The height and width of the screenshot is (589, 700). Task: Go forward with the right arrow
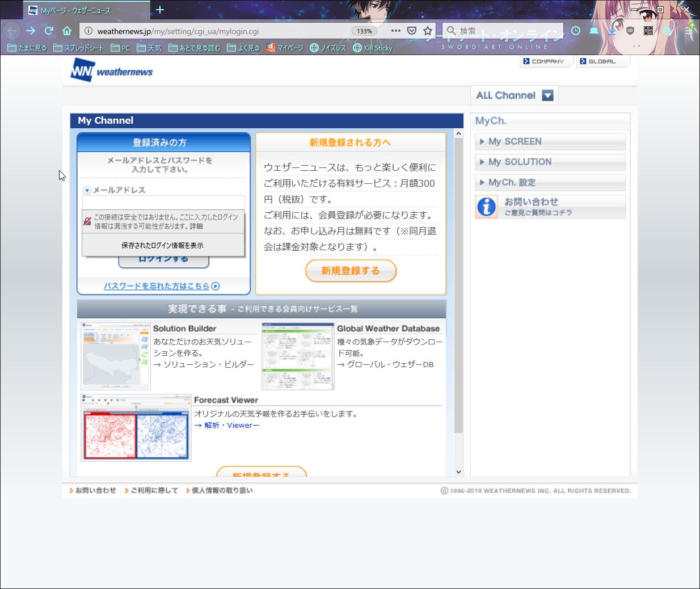(x=31, y=31)
